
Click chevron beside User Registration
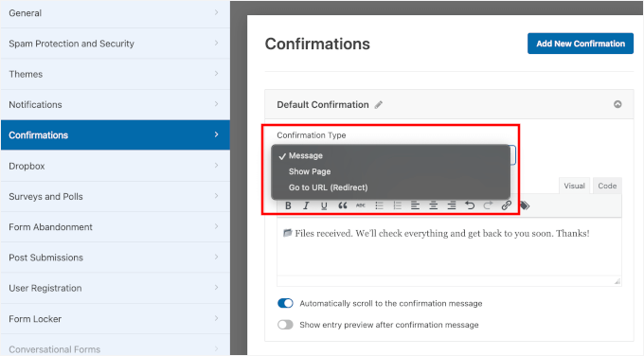click(217, 288)
